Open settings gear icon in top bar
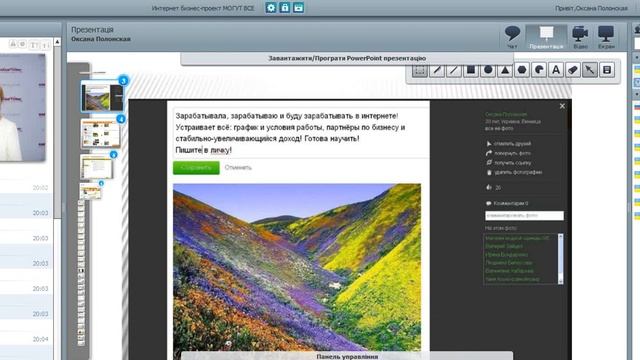This screenshot has height=360, width=640. 271,8
